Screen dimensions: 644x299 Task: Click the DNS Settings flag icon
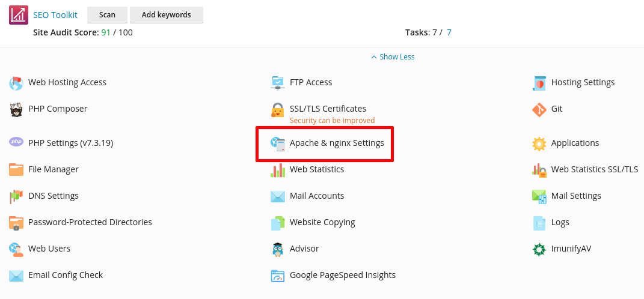point(16,196)
